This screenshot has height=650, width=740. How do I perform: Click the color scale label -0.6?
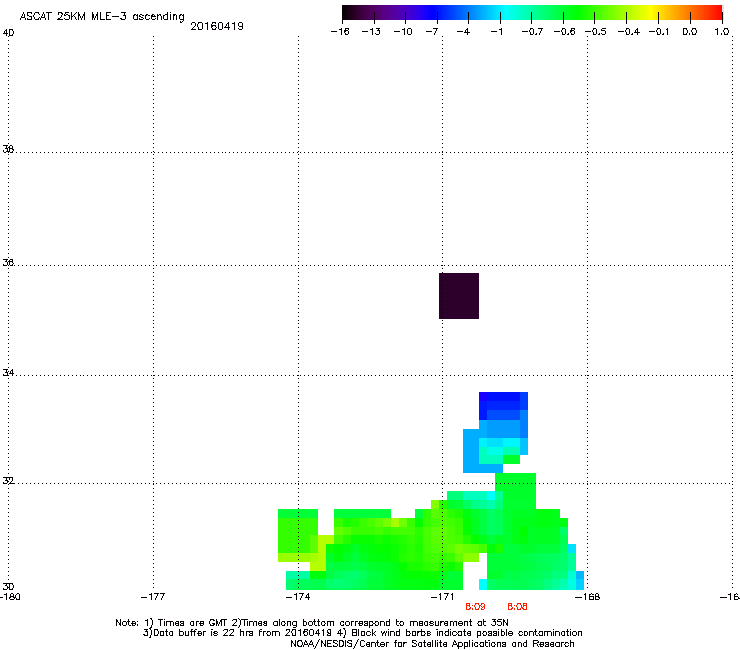pos(564,32)
